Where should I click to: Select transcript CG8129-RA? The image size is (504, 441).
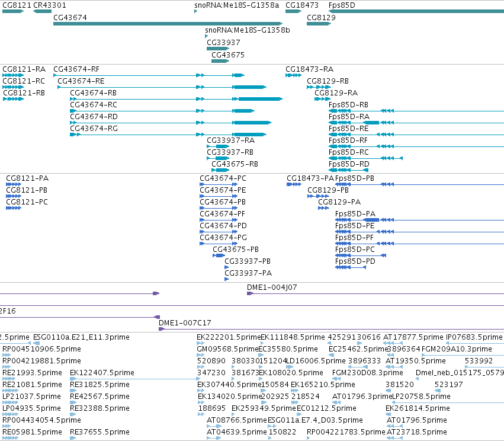tap(336, 93)
